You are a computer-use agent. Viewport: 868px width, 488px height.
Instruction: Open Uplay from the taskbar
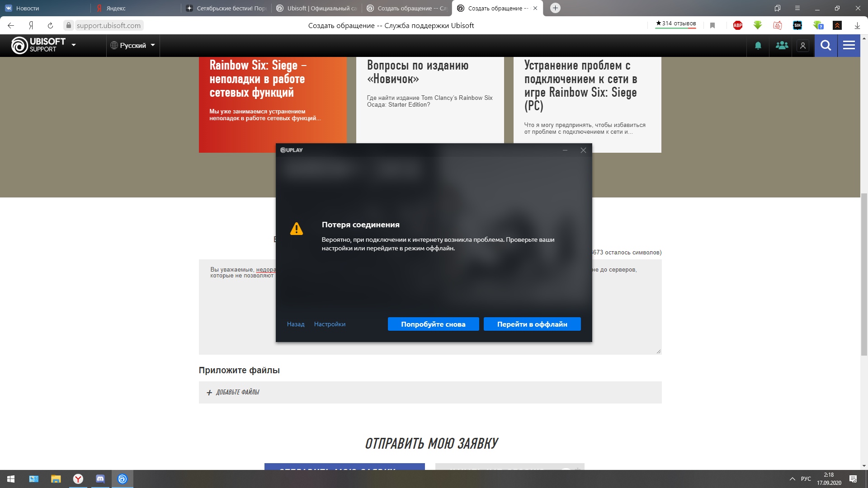coord(123,479)
